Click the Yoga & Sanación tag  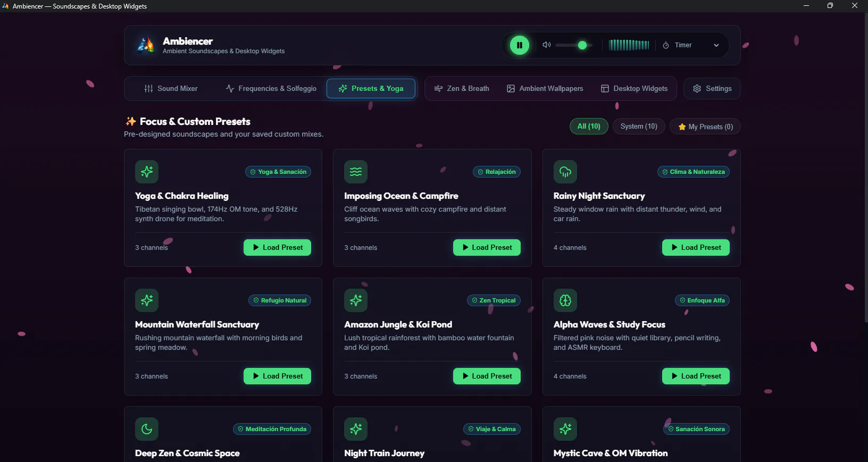click(x=278, y=172)
